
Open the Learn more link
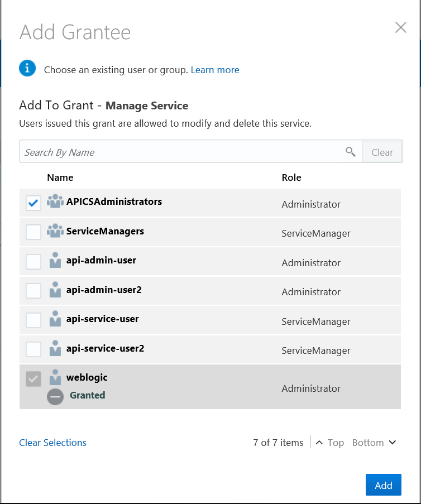(215, 69)
